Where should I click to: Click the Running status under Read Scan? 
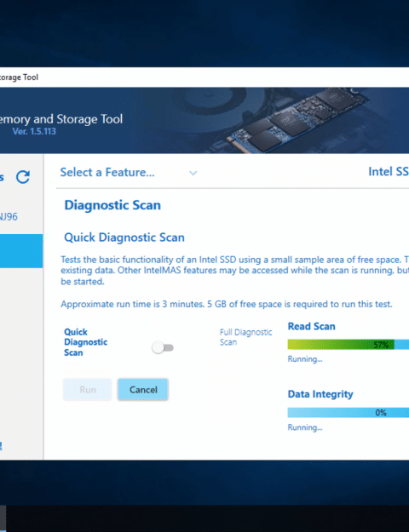305,359
